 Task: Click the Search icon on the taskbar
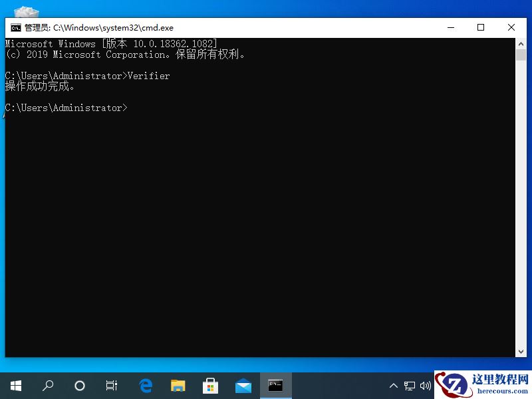tap(47, 386)
